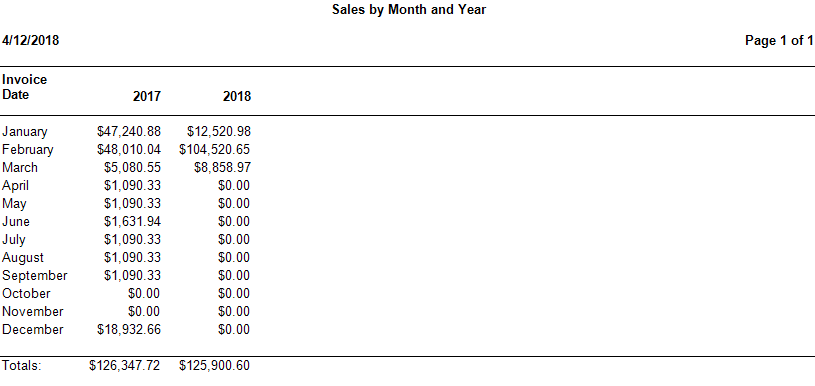The width and height of the screenshot is (815, 386).
Task: Select December 2017 value $18,932.66
Action: coord(129,329)
